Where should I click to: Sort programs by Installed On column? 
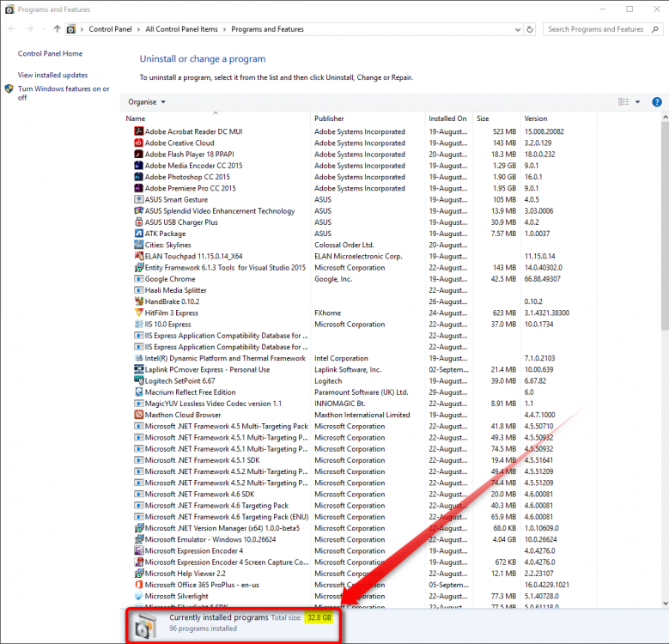coord(447,118)
